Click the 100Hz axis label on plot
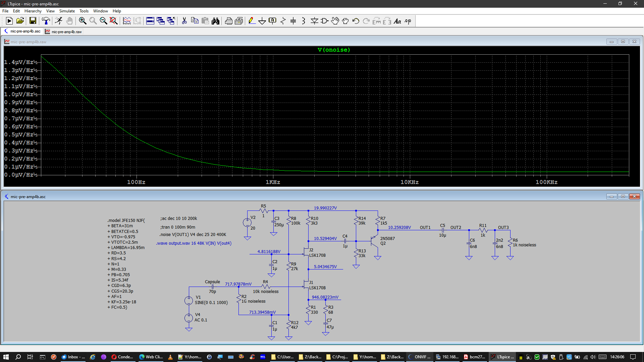The image size is (644, 362). point(136,182)
